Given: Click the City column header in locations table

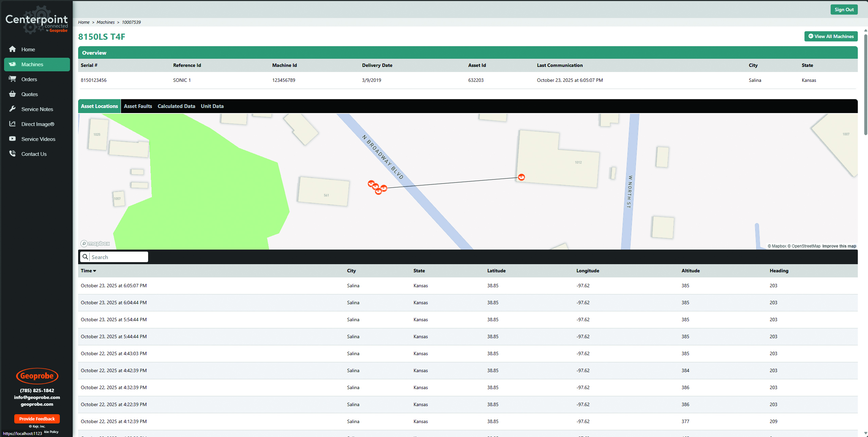Looking at the screenshot, I should pyautogui.click(x=351, y=271).
